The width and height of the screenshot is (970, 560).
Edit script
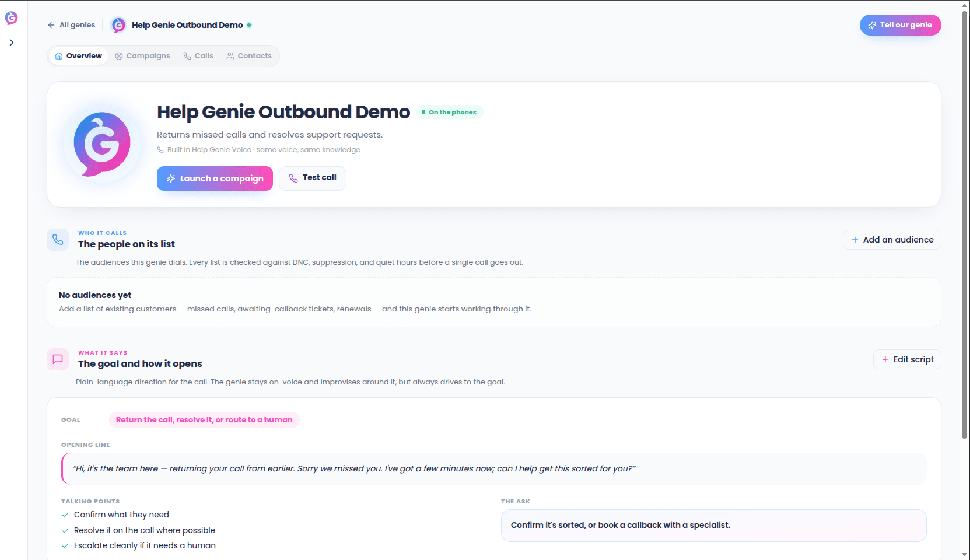pyautogui.click(x=907, y=359)
